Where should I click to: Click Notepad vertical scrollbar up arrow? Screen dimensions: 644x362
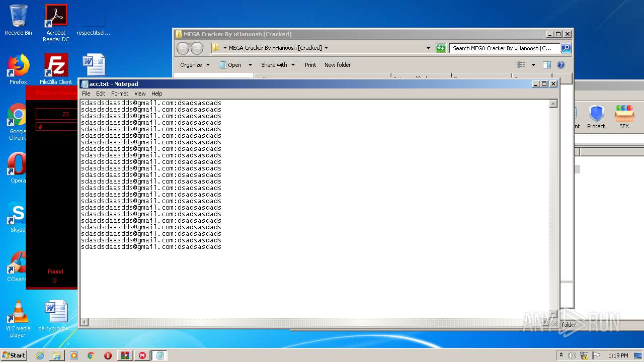(x=553, y=104)
